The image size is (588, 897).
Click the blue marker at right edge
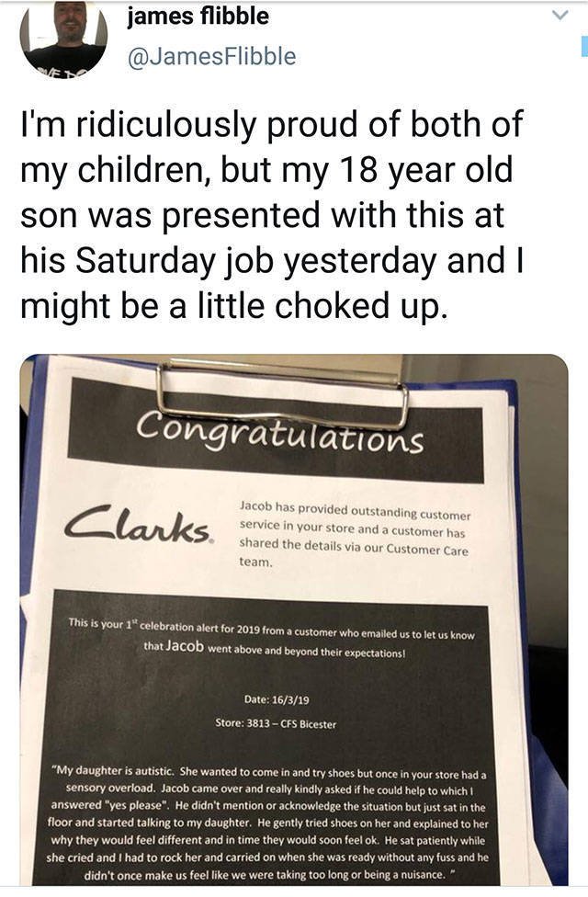point(583,44)
